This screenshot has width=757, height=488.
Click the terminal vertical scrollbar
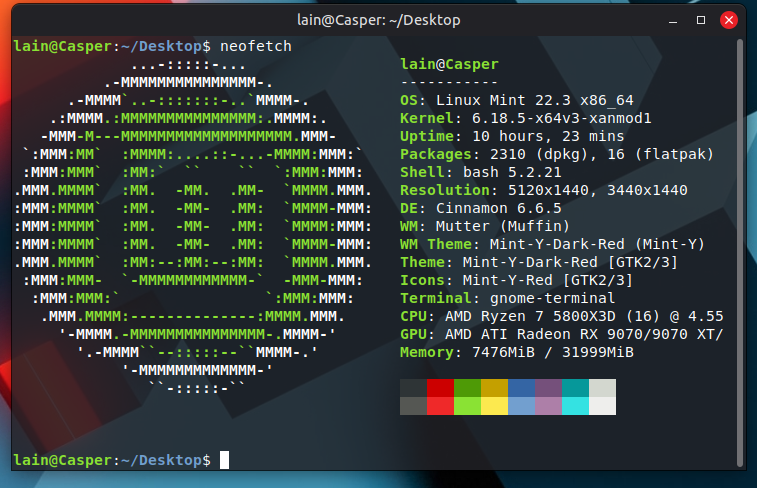740,253
